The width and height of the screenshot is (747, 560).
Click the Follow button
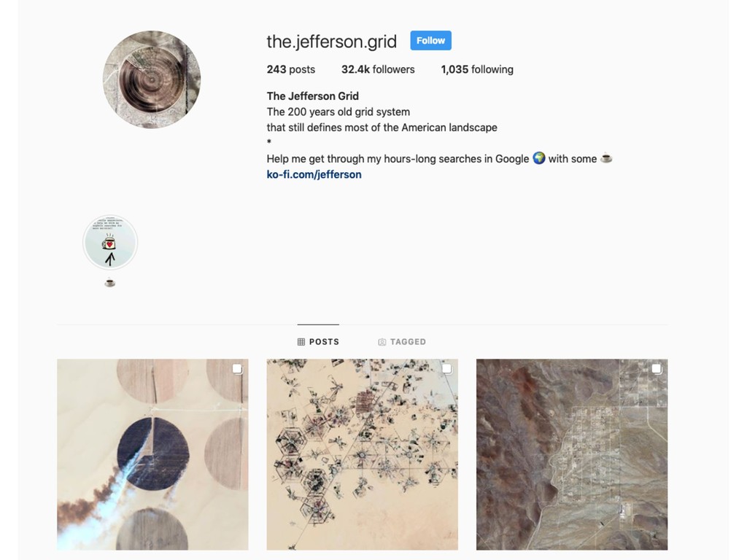coord(430,41)
